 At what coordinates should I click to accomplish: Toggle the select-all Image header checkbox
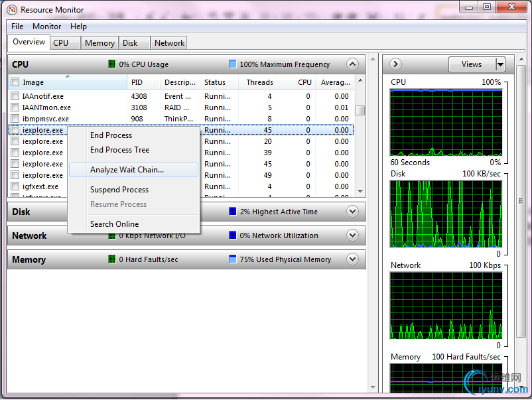pos(15,82)
